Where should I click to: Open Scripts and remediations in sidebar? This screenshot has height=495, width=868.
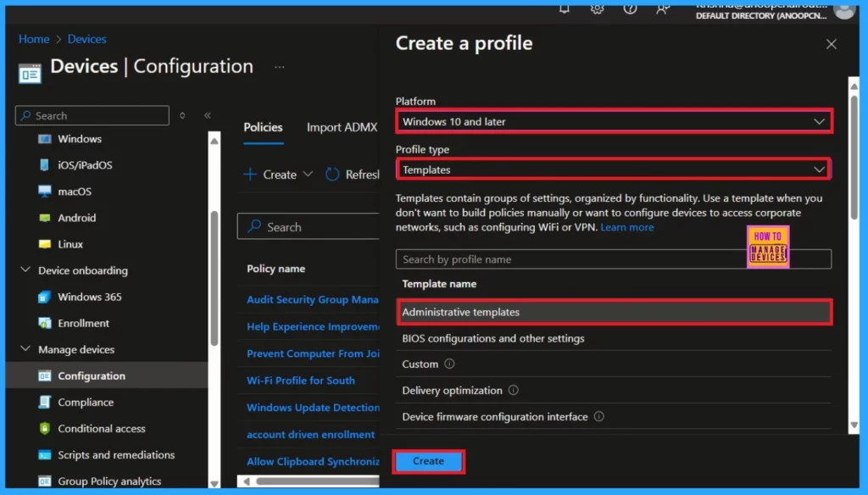[116, 455]
